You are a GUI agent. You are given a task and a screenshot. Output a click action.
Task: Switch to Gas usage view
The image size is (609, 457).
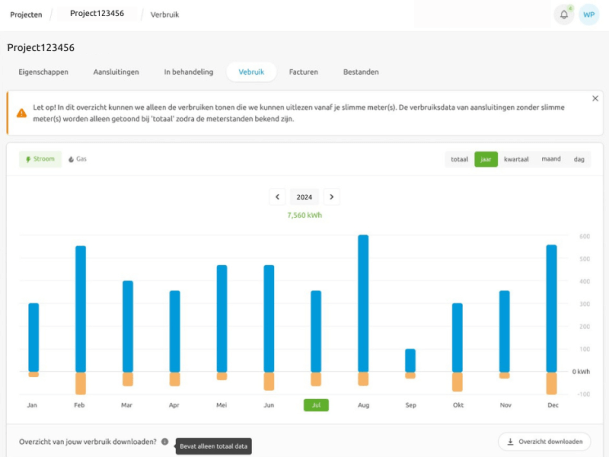tap(77, 159)
